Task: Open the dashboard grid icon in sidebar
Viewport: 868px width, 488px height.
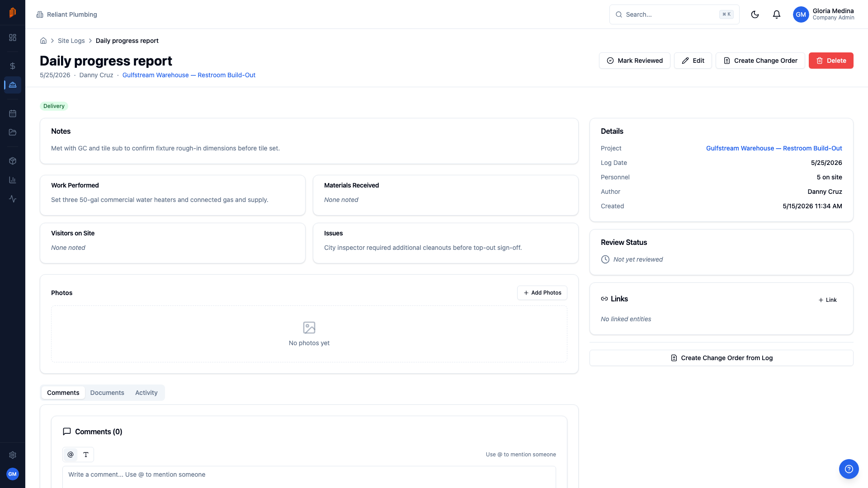Action: click(13, 38)
